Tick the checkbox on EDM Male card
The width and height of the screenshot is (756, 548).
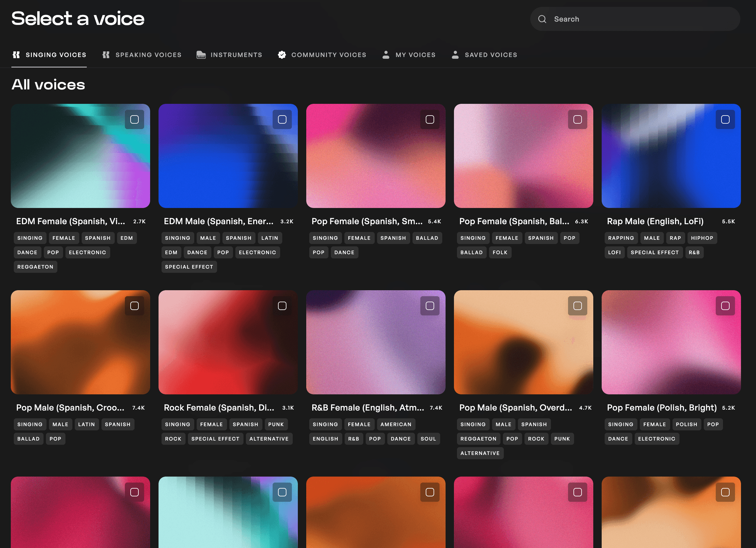[x=282, y=119]
